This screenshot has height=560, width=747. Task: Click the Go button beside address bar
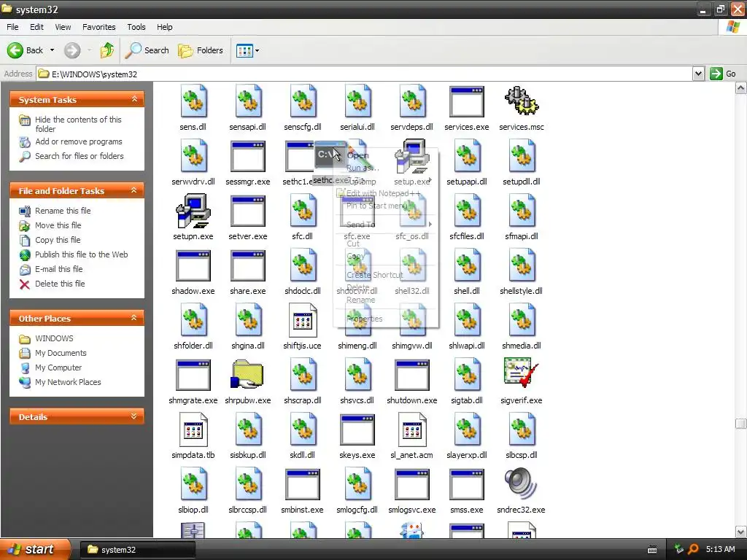click(x=723, y=74)
